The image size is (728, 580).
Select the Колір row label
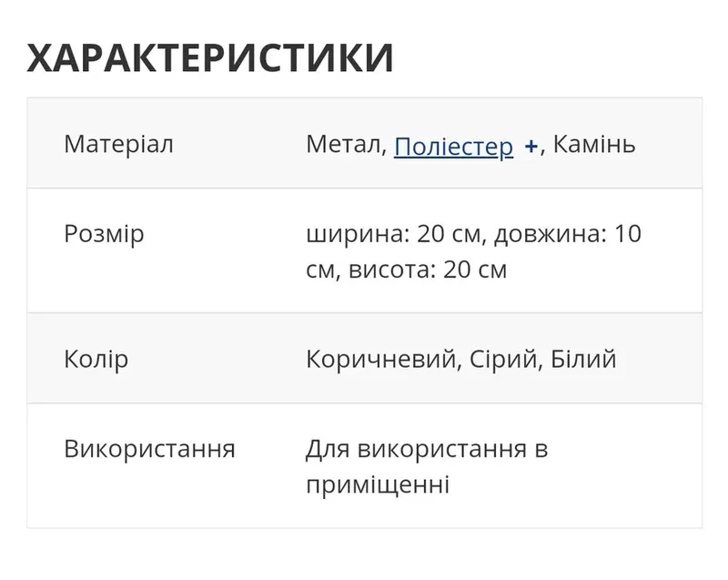click(96, 359)
